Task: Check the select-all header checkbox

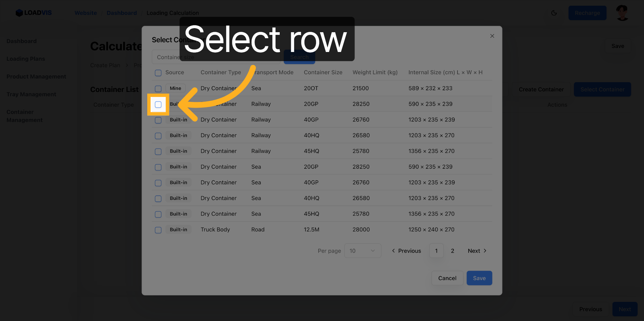Action: tap(158, 73)
